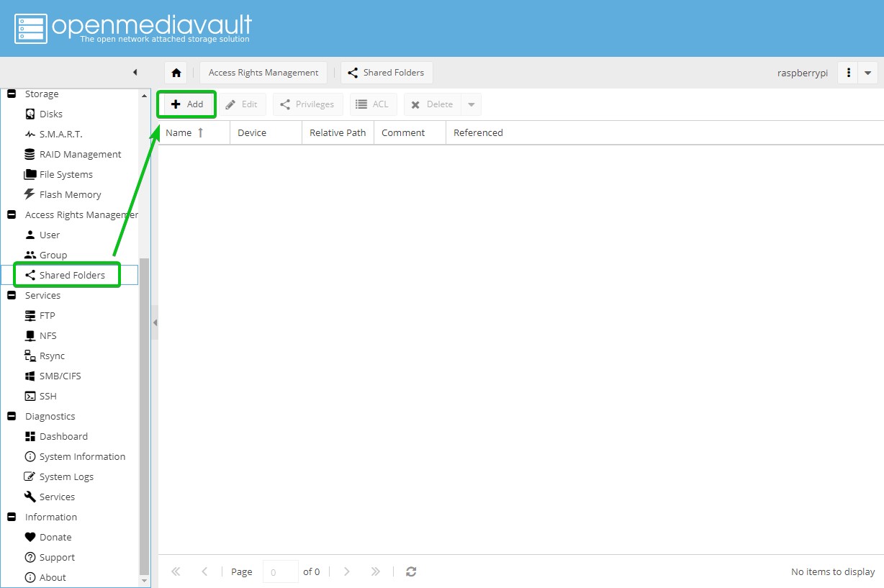Open the Delete button dropdown arrow
884x588 pixels.
click(472, 104)
